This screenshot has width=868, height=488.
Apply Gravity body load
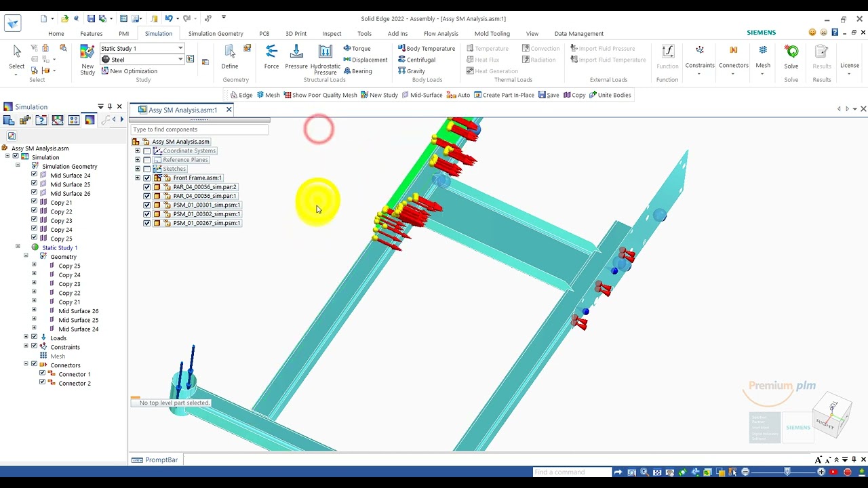412,71
